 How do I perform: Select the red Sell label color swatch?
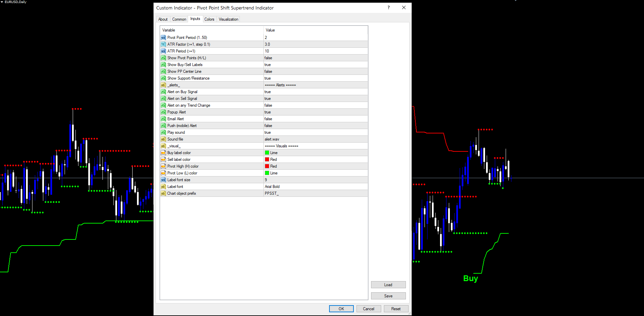(x=267, y=160)
